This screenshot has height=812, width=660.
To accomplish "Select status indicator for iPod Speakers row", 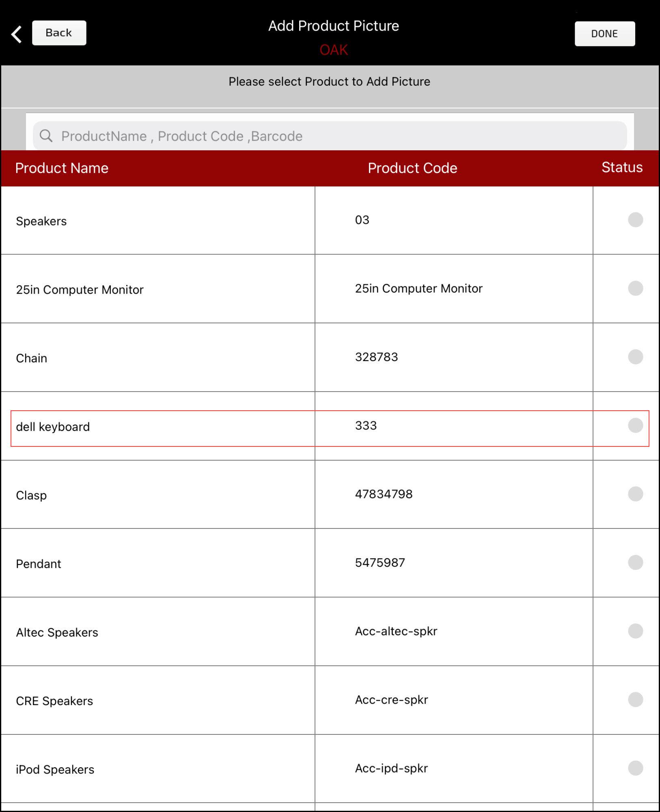I will (x=635, y=768).
